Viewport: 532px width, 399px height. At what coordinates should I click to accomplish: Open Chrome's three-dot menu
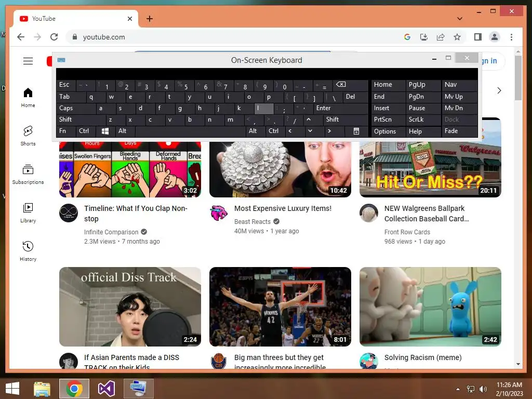[x=511, y=37]
